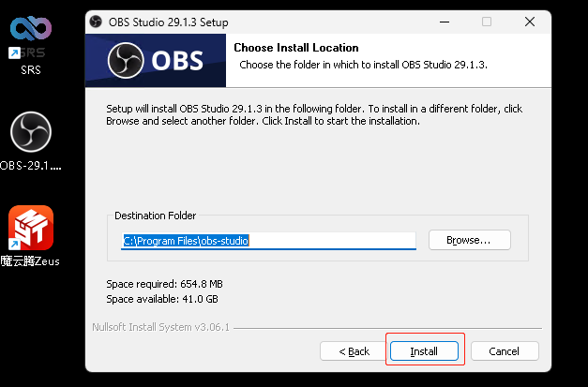
Task: Click the "Space available: 41.0 GB" text
Action: [163, 299]
